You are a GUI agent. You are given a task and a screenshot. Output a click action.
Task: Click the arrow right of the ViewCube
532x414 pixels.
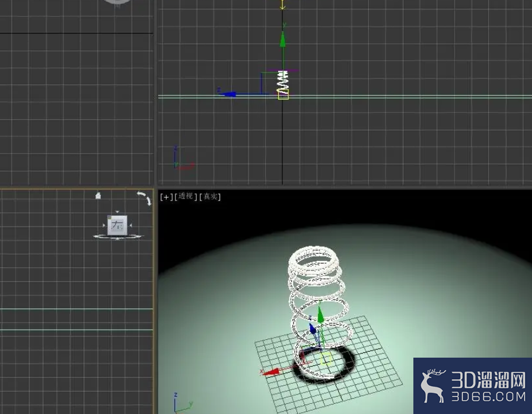[x=131, y=225]
